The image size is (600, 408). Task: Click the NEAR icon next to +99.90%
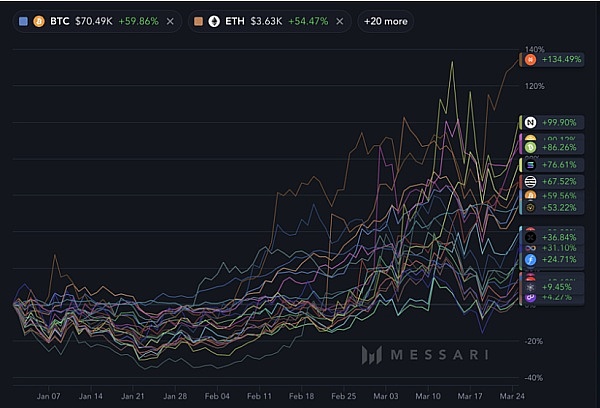(x=530, y=122)
